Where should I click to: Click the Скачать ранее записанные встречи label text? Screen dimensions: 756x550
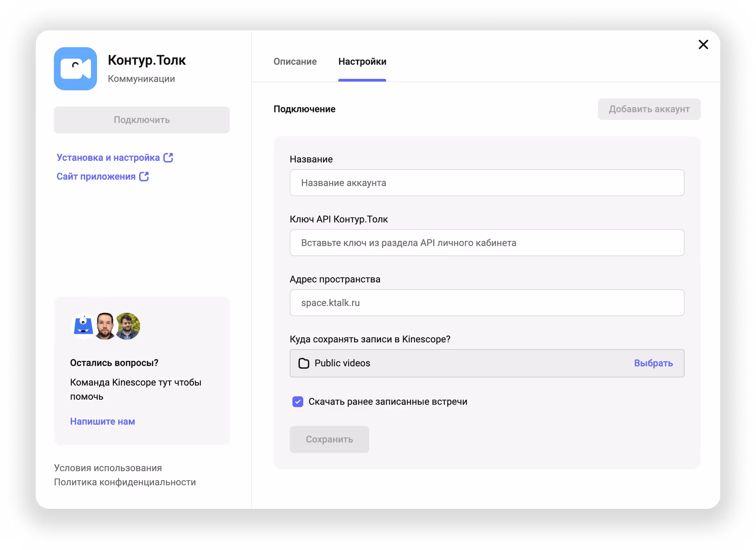pos(388,401)
